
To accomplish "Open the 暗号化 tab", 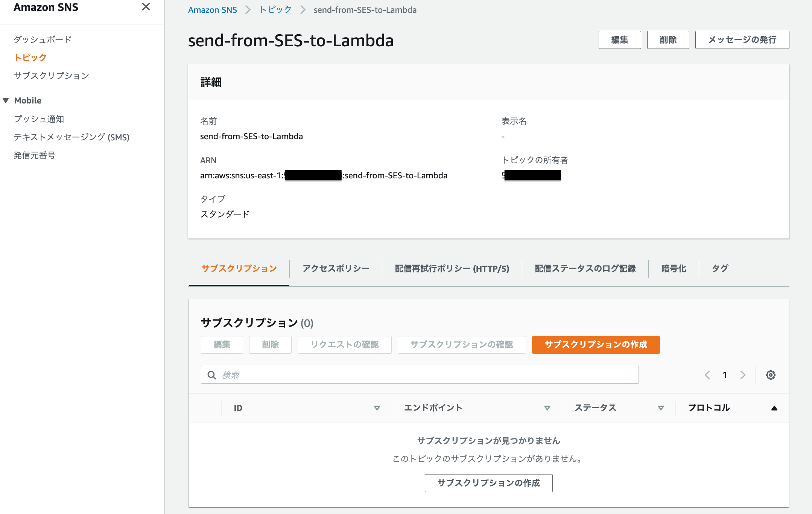I will tap(673, 268).
